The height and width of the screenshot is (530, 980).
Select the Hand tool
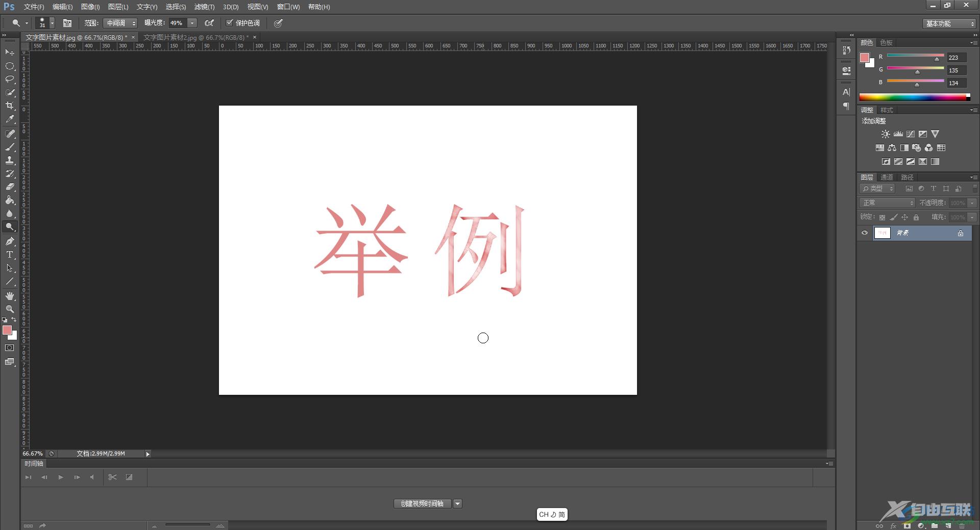point(10,296)
